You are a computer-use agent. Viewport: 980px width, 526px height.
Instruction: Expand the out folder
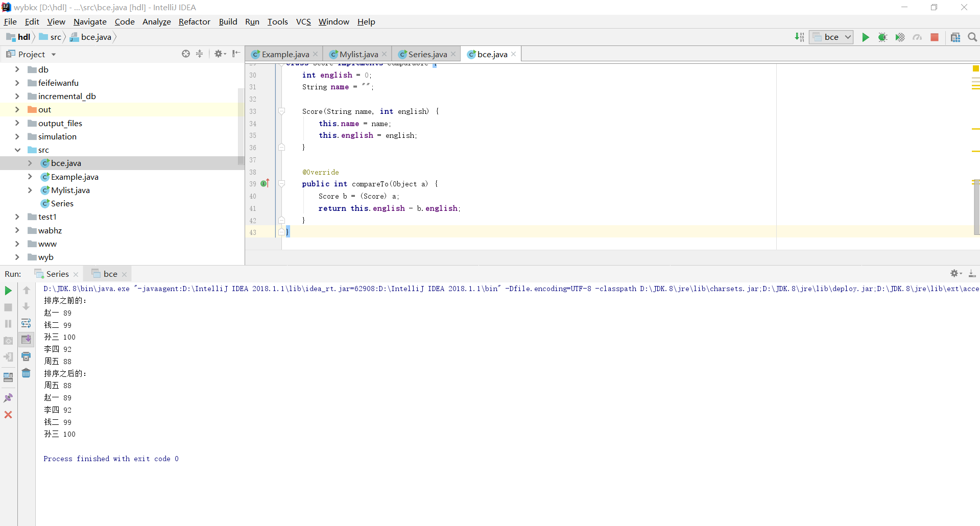point(17,109)
